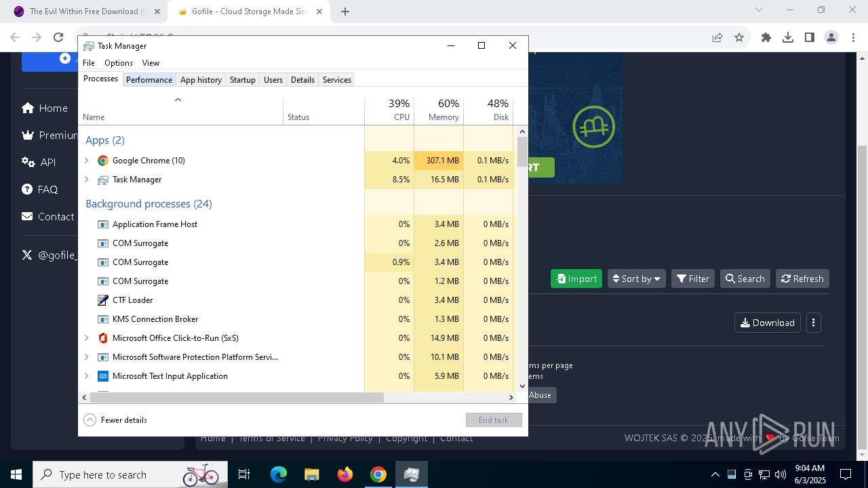Viewport: 868px width, 488px height.
Task: Click the Google Chrome process icon
Action: [103, 161]
